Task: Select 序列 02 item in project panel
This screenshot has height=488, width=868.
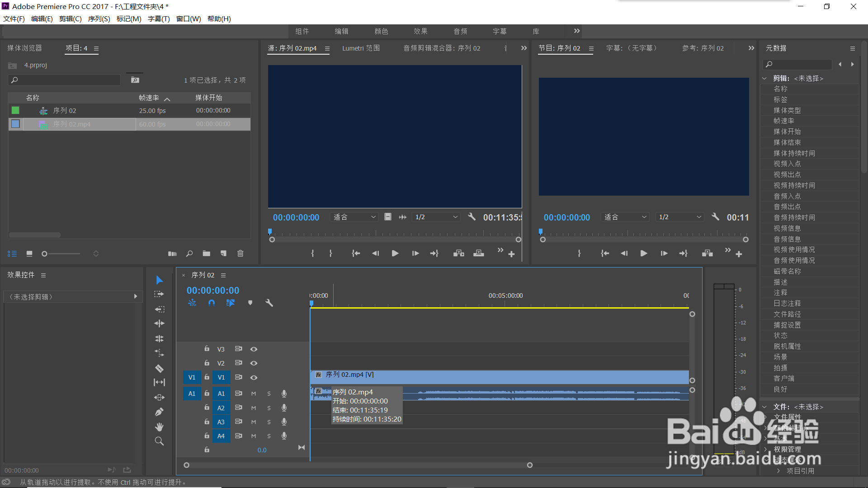Action: click(x=65, y=111)
